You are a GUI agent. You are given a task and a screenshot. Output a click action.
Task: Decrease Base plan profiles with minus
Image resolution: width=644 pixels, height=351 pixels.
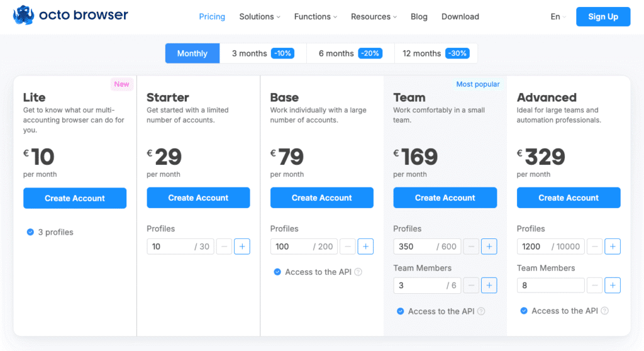[x=347, y=247]
